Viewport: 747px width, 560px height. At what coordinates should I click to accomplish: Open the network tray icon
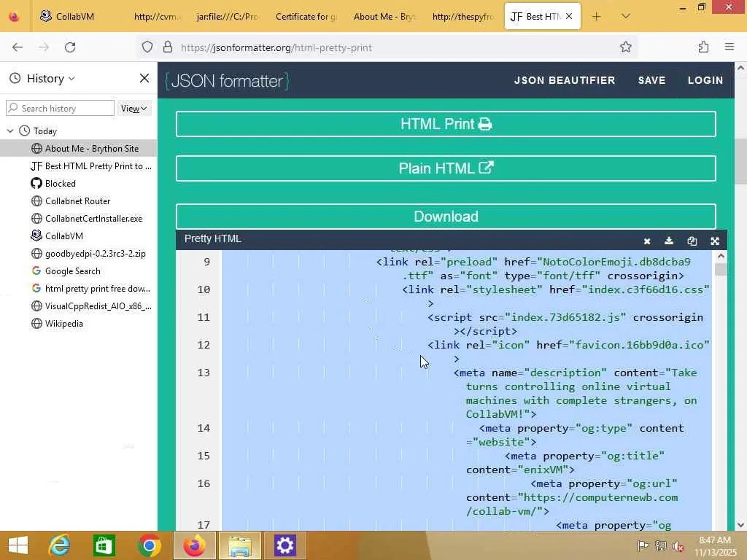point(660,545)
